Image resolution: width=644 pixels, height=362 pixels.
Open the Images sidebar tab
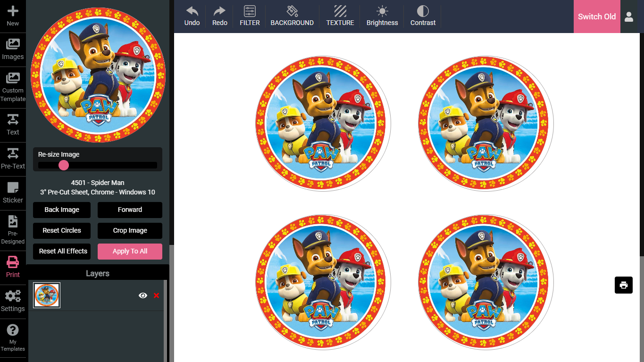click(x=13, y=50)
